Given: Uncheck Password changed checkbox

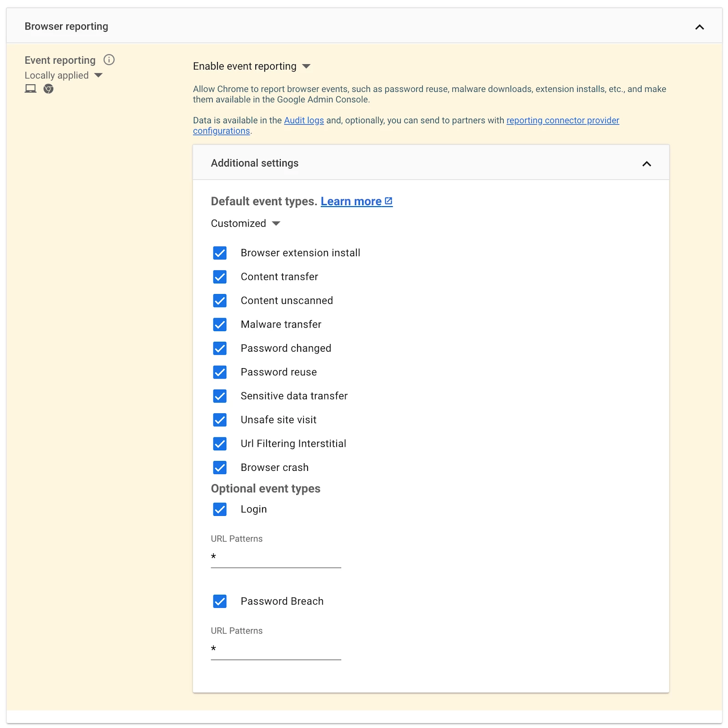Looking at the screenshot, I should pos(220,348).
